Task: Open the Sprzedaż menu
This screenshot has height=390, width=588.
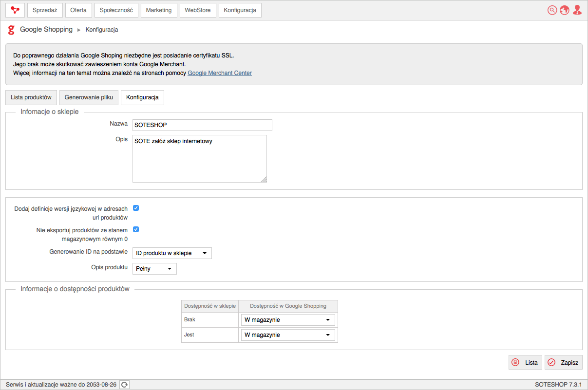Action: [45, 10]
